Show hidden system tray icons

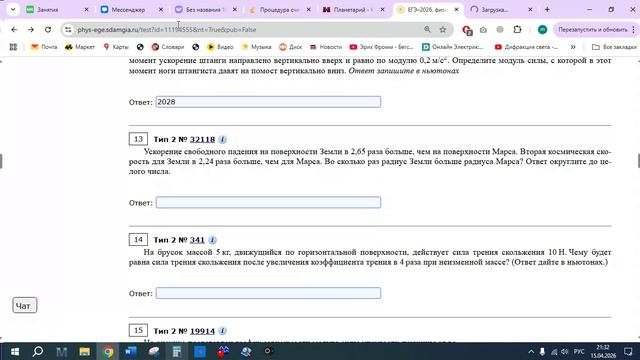tap(531, 351)
